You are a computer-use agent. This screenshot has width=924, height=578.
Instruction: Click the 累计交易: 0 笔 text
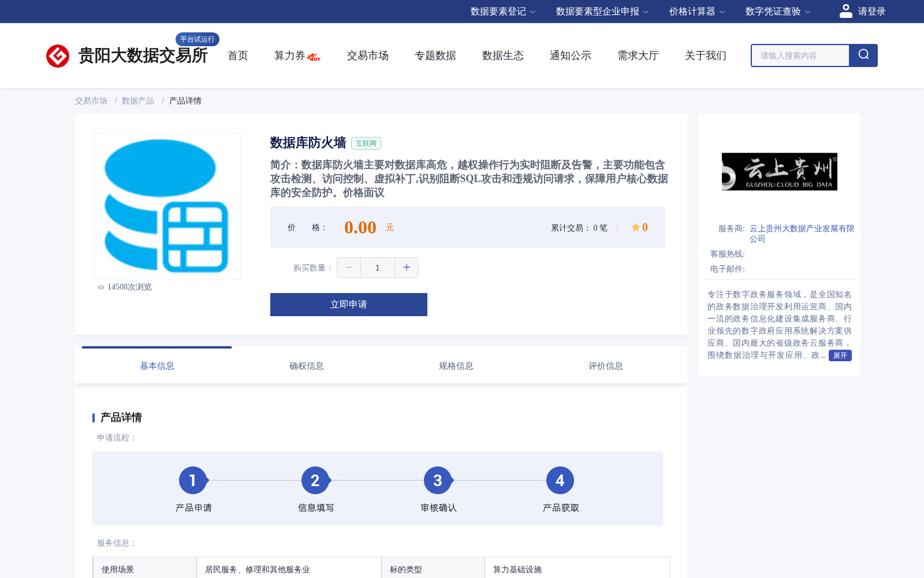click(579, 228)
